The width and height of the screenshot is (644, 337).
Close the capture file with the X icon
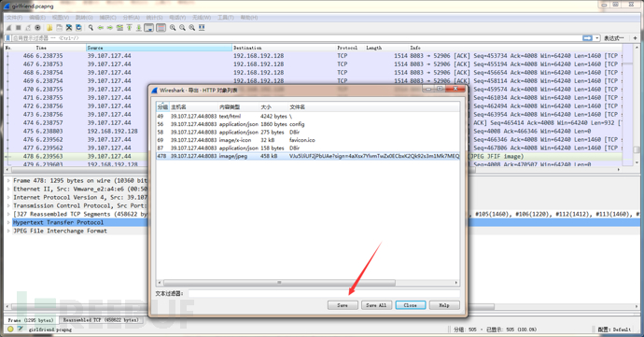69,27
